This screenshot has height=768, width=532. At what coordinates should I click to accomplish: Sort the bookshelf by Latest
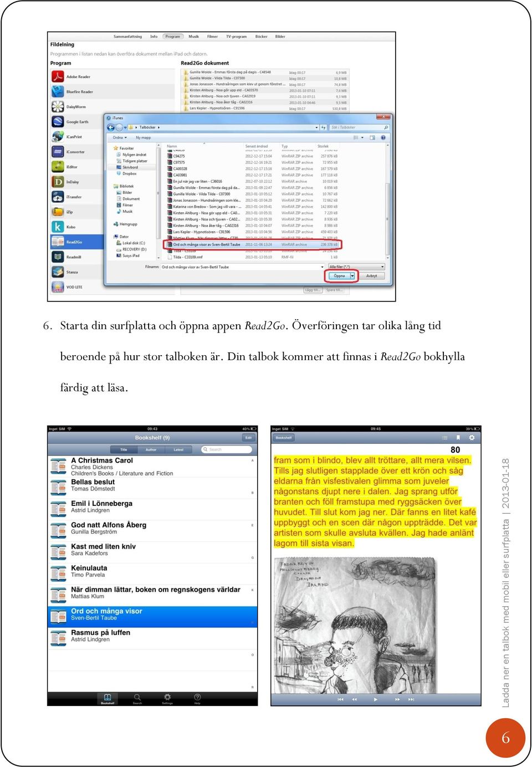(x=178, y=450)
